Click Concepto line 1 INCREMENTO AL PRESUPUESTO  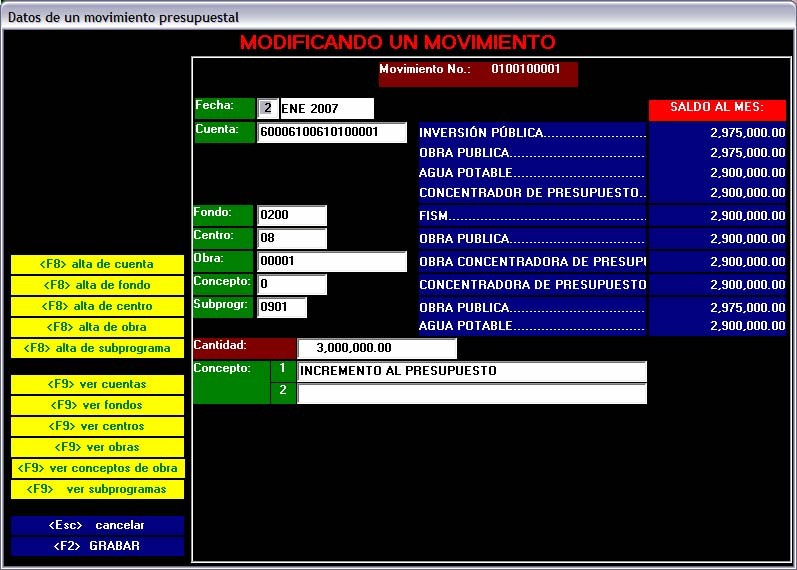(x=472, y=371)
